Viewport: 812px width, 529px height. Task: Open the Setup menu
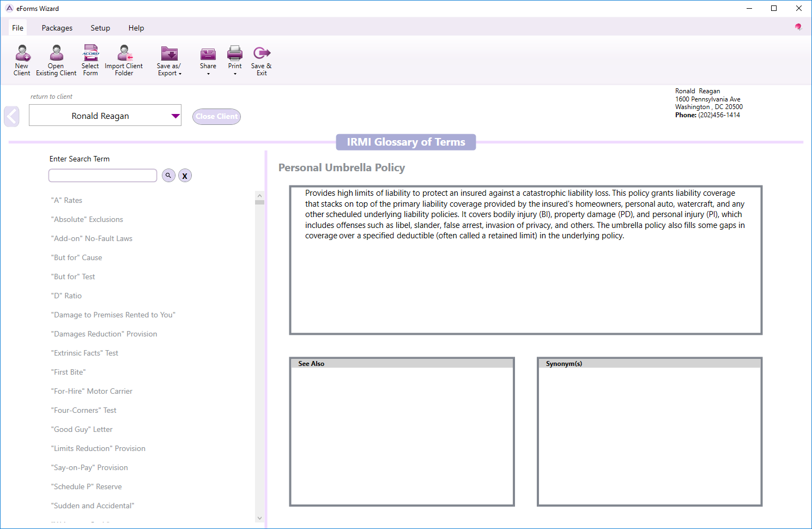100,28
